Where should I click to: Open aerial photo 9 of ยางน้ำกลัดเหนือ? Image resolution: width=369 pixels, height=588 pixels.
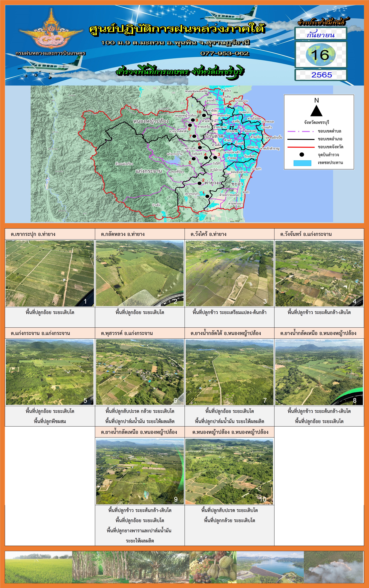point(140,471)
